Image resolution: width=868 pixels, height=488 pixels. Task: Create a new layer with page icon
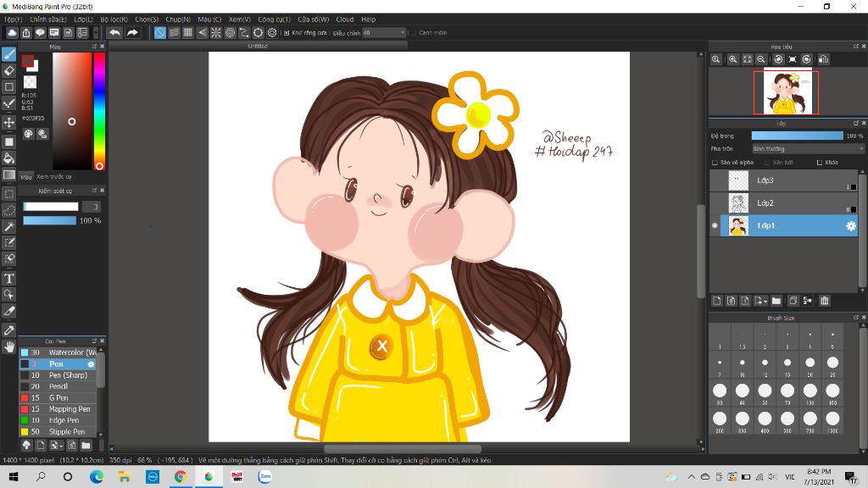717,301
